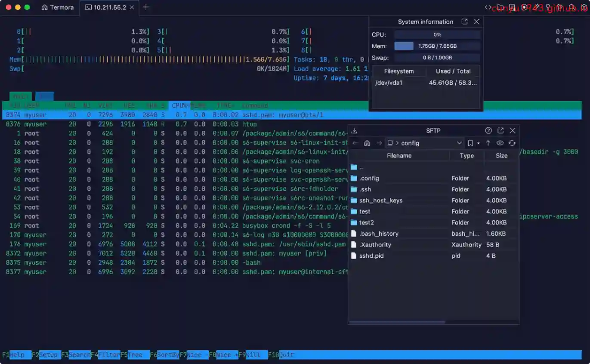Open the bookmark dropdown arrow
590x364 pixels.
click(478, 143)
